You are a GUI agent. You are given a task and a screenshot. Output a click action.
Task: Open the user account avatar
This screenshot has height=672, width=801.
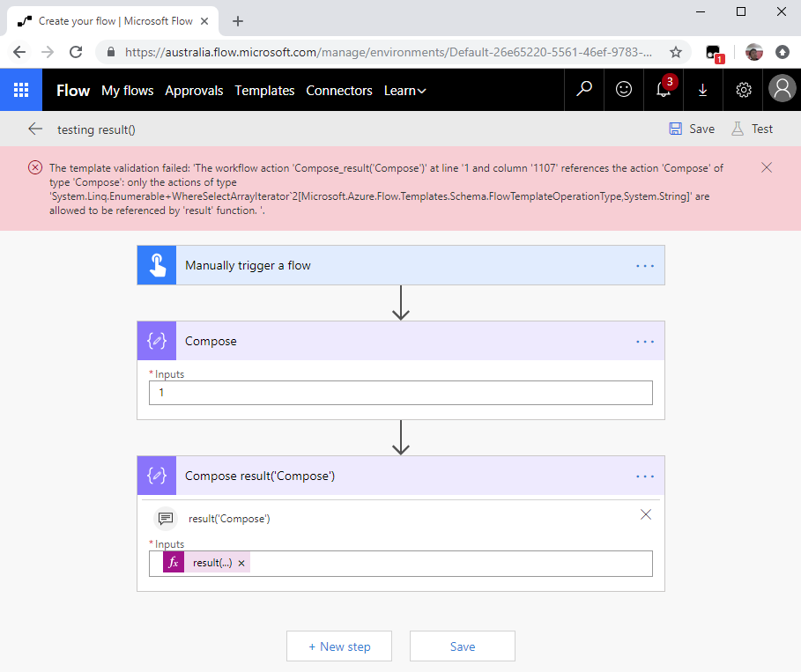[x=782, y=90]
